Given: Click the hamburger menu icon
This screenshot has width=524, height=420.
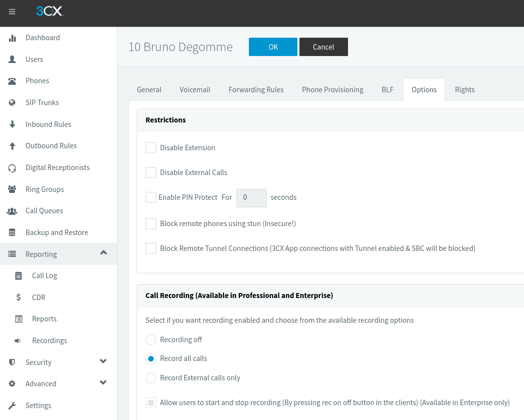Looking at the screenshot, I should click(x=12, y=12).
